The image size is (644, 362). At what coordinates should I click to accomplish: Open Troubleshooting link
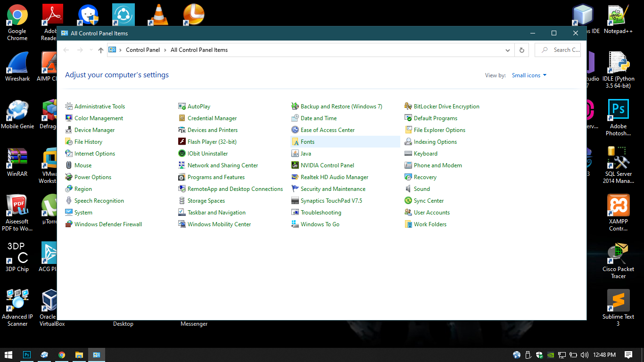coord(321,213)
